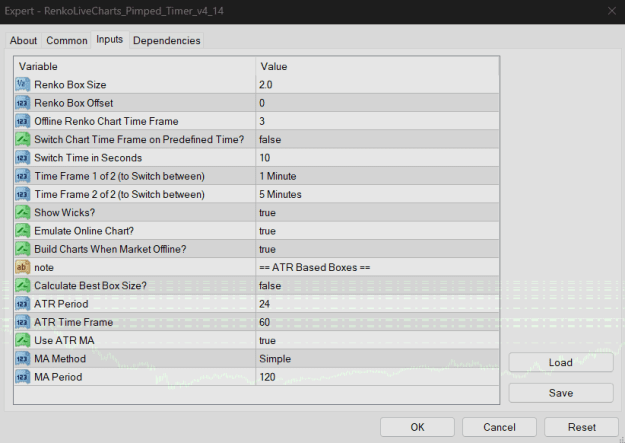Click the Time Frame 2 of 2 icon
This screenshot has height=443, width=625.
[22, 194]
